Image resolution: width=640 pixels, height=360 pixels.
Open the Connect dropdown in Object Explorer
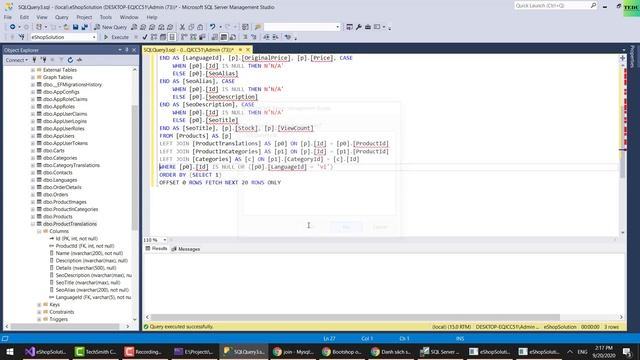[x=16, y=60]
